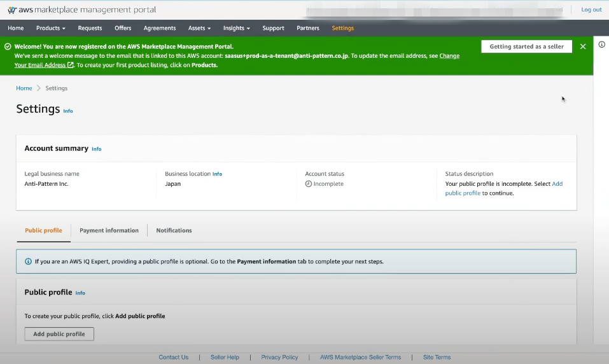Click the Home breadcrumb link
This screenshot has height=364, width=609.
[24, 88]
